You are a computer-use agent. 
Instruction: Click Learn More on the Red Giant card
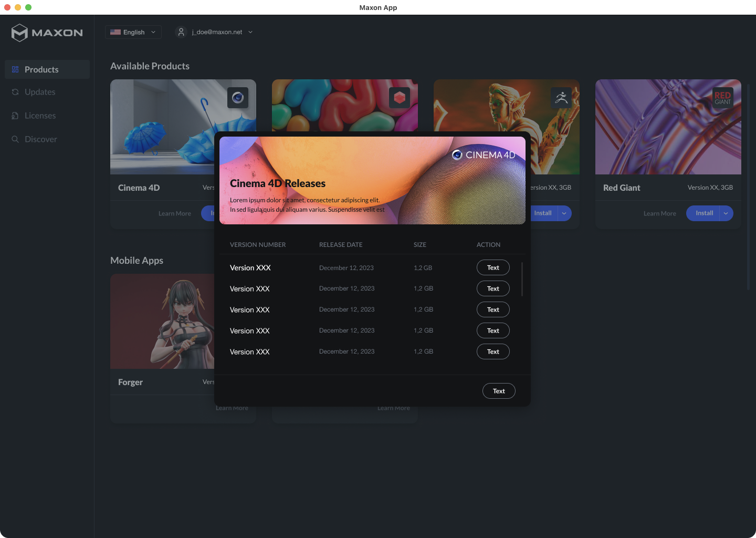[660, 213]
